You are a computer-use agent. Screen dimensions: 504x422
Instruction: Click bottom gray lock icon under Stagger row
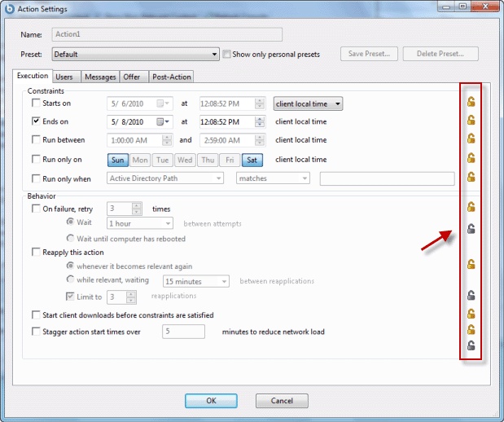(471, 345)
